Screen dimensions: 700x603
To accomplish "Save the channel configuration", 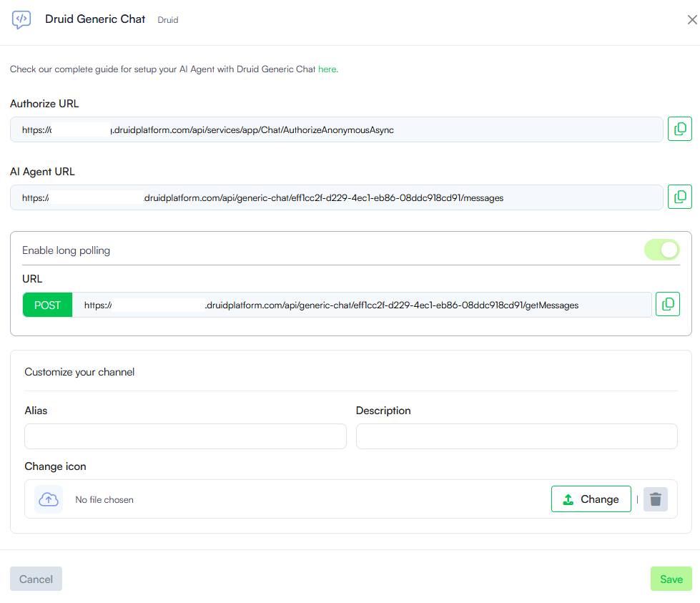I will pos(671,579).
